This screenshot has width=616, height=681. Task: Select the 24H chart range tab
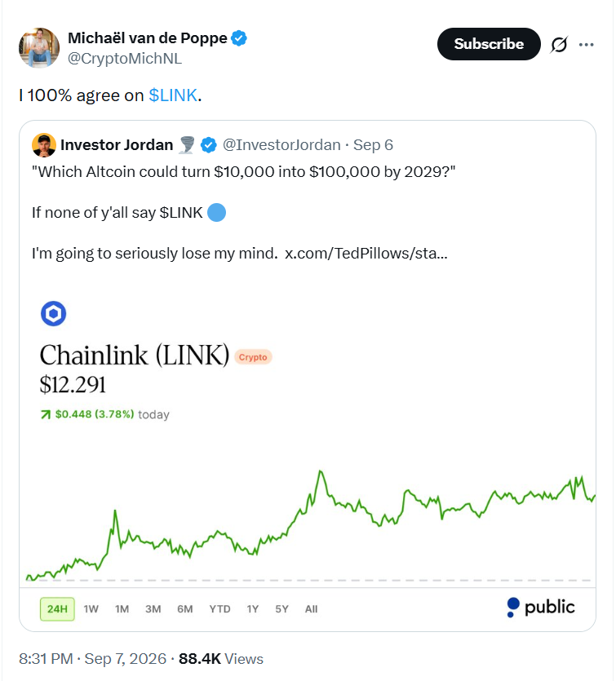[57, 609]
